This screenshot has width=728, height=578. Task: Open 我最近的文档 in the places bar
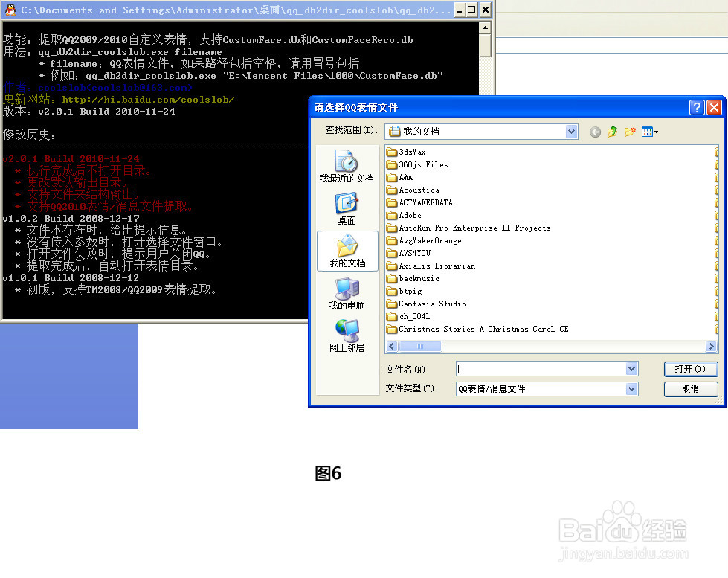coord(347,167)
